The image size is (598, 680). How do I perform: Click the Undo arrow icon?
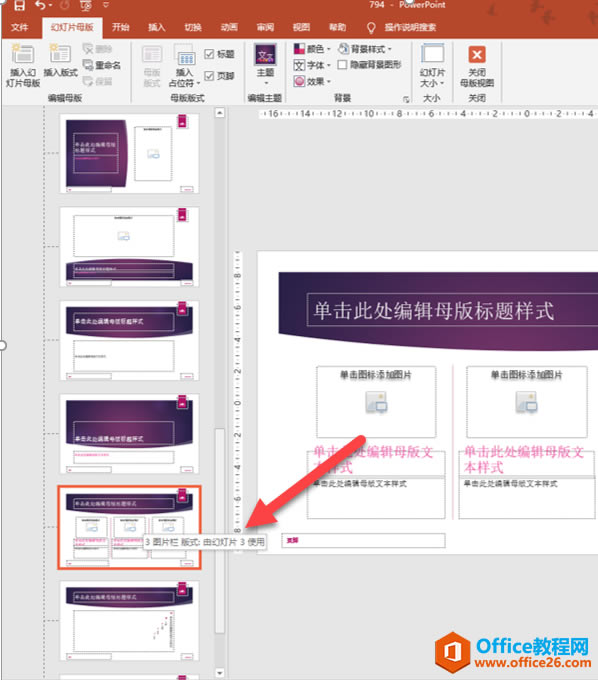40,5
